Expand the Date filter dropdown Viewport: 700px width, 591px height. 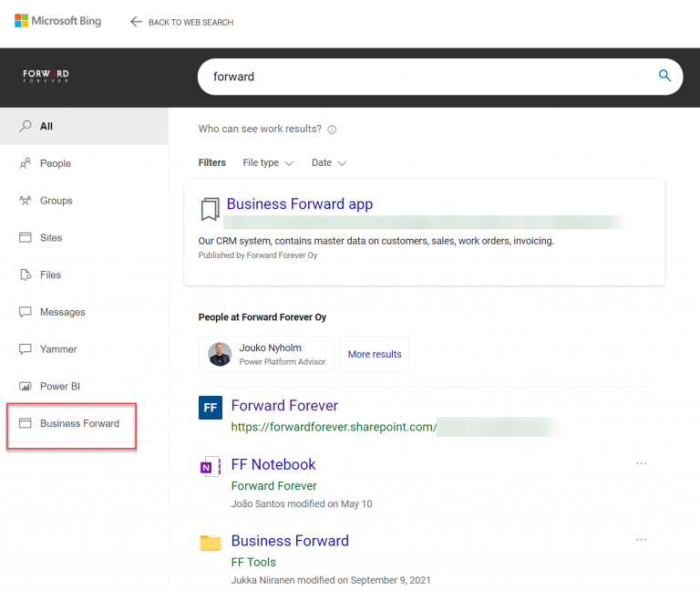coord(329,162)
